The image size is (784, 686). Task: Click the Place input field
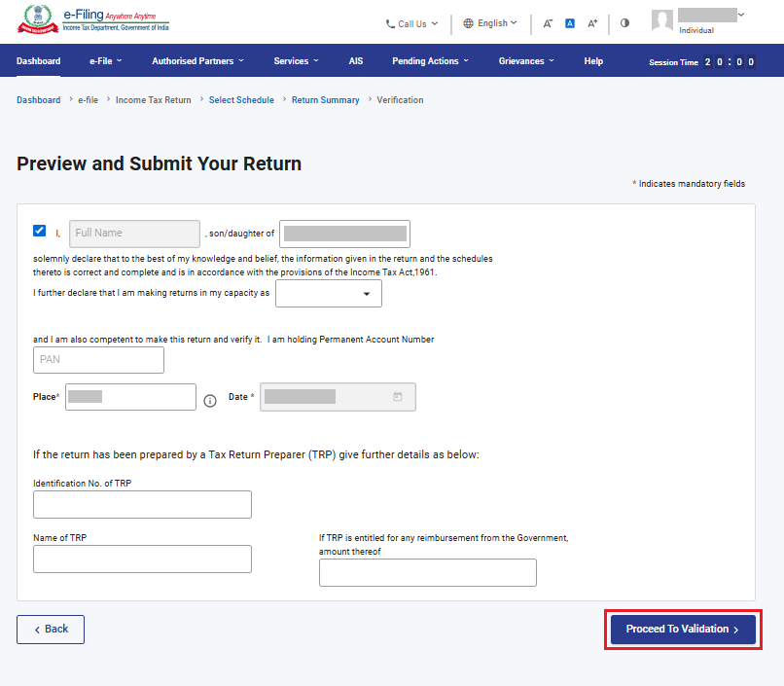(x=130, y=397)
